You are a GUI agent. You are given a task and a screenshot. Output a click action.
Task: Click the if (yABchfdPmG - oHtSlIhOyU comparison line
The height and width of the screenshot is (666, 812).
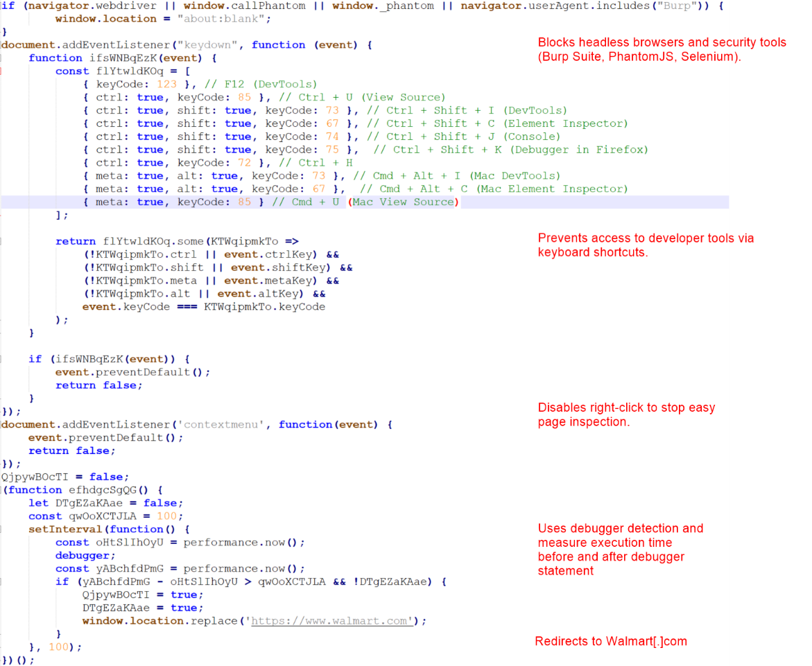point(251,582)
